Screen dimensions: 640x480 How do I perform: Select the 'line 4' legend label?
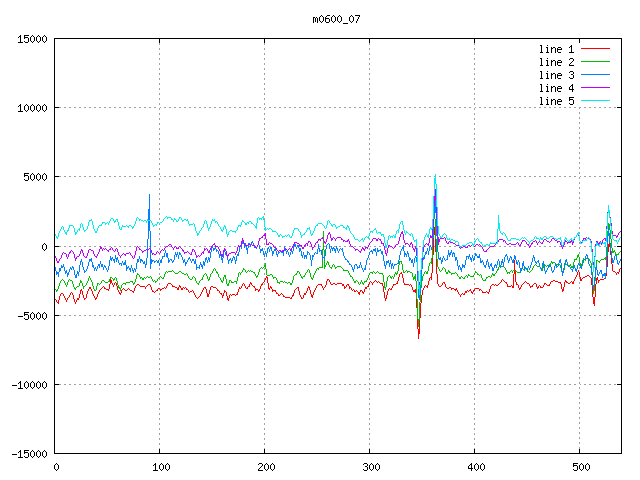556,88
